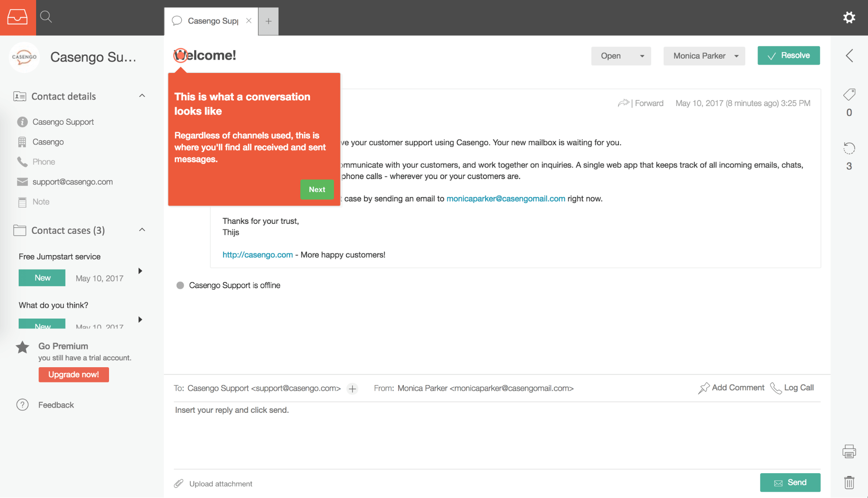The height and width of the screenshot is (498, 868).
Task: Click the support@casengo.com contact email
Action: tap(73, 182)
